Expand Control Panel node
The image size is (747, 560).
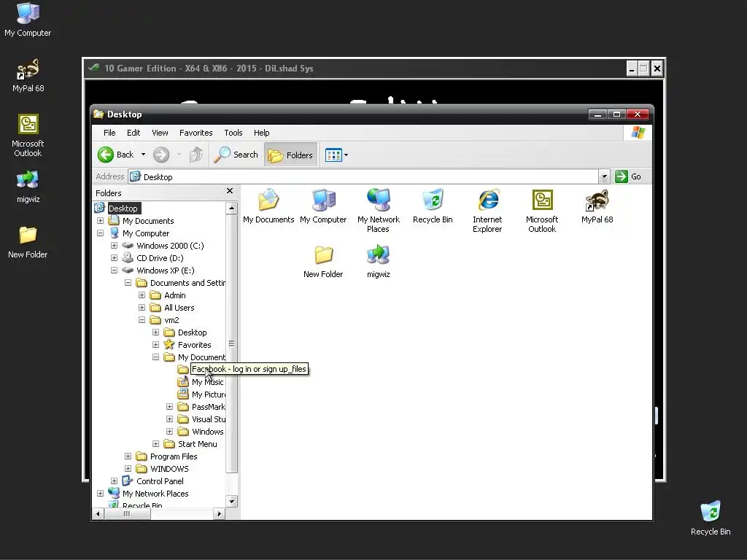(114, 481)
